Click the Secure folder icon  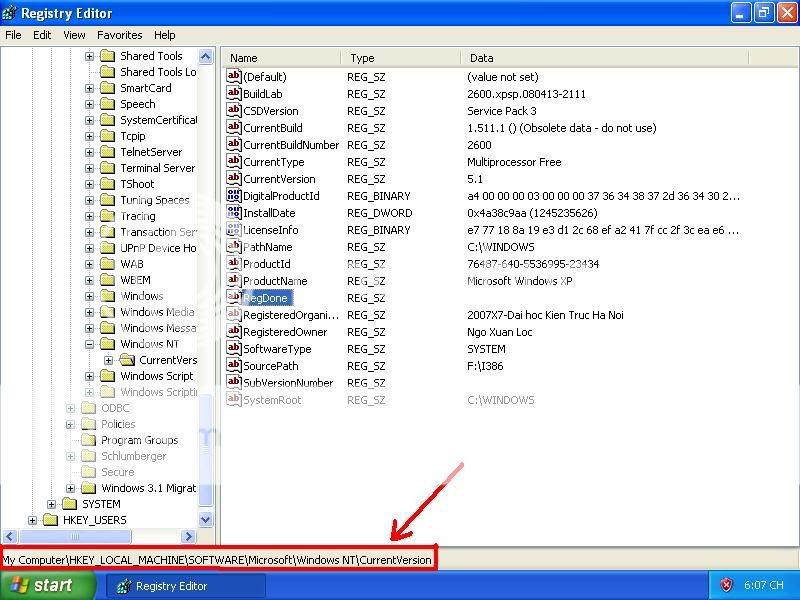point(89,472)
